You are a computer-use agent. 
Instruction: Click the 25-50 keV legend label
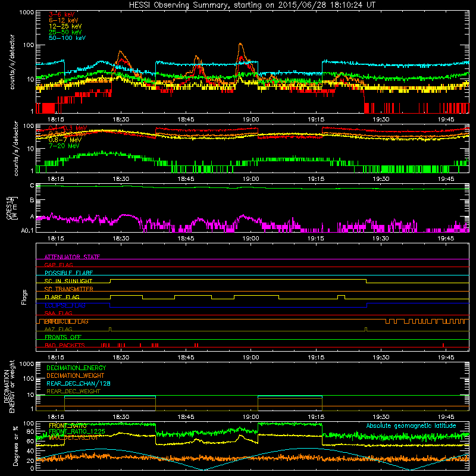tap(65, 32)
